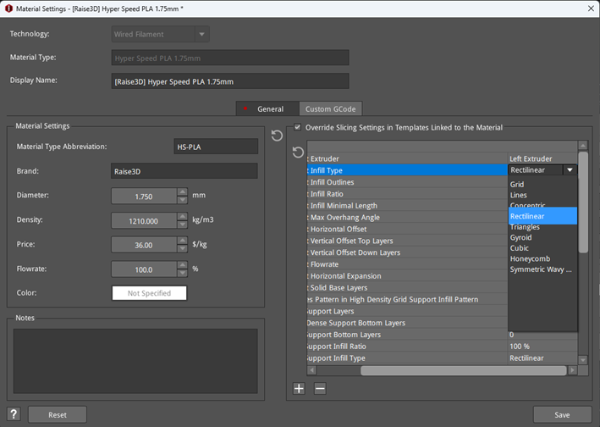Screen dimensions: 600x427
Task: Click the reset arrow above the settings list
Action: coord(297,153)
